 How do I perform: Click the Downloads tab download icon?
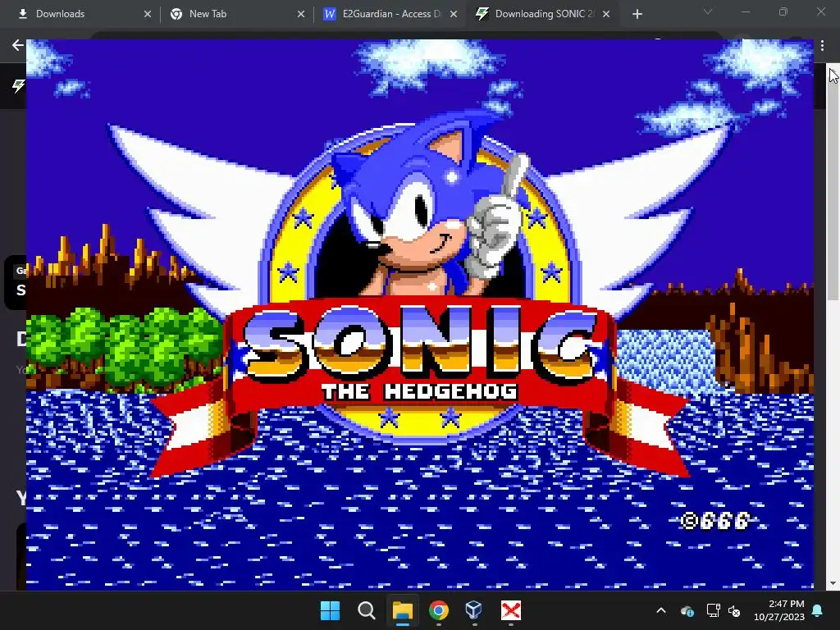tap(22, 14)
